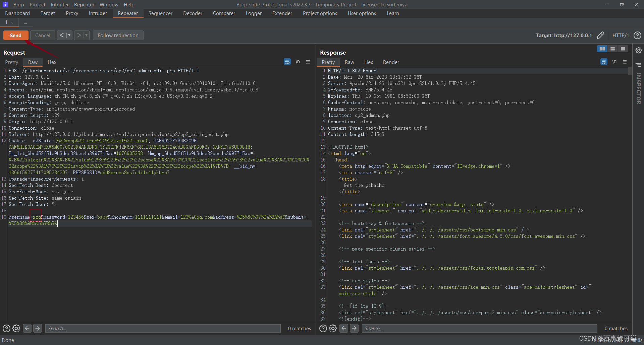This screenshot has height=345, width=644.
Task: Switch request view to Hex
Action: pyautogui.click(x=52, y=62)
